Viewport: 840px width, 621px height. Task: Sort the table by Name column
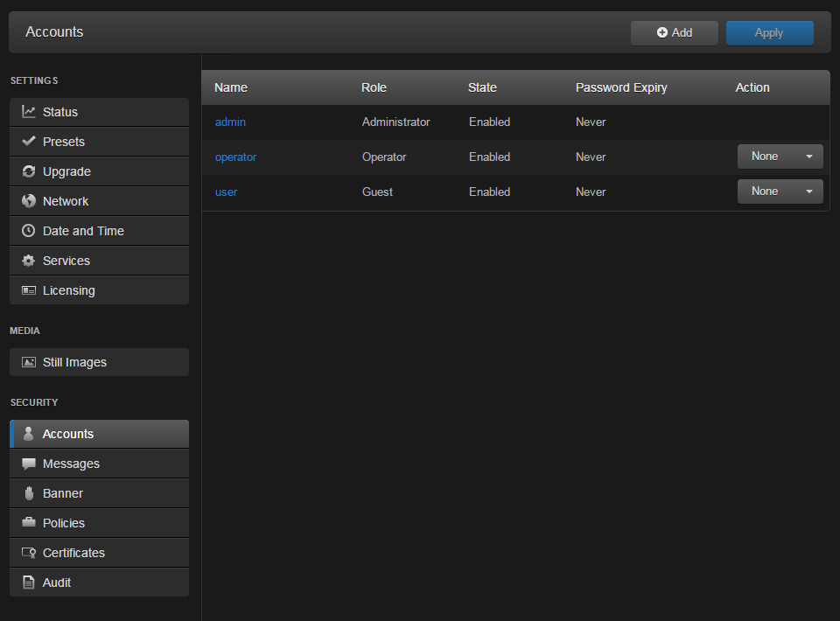(x=230, y=87)
